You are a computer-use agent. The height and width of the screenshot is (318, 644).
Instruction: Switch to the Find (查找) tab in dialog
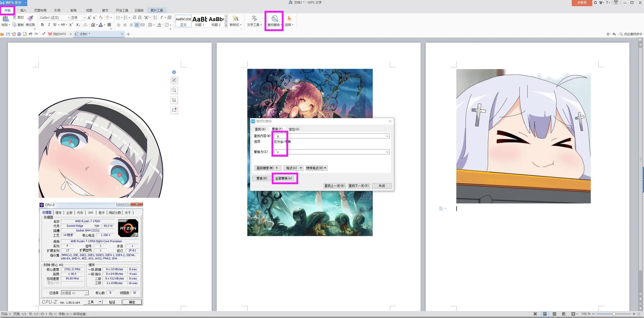[x=260, y=129]
